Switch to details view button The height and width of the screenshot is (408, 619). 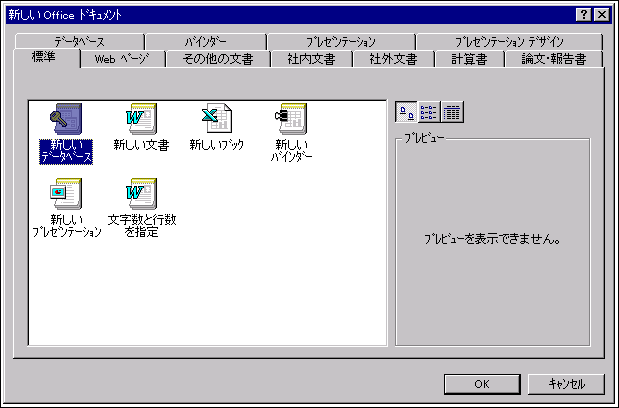pyautogui.click(x=452, y=112)
